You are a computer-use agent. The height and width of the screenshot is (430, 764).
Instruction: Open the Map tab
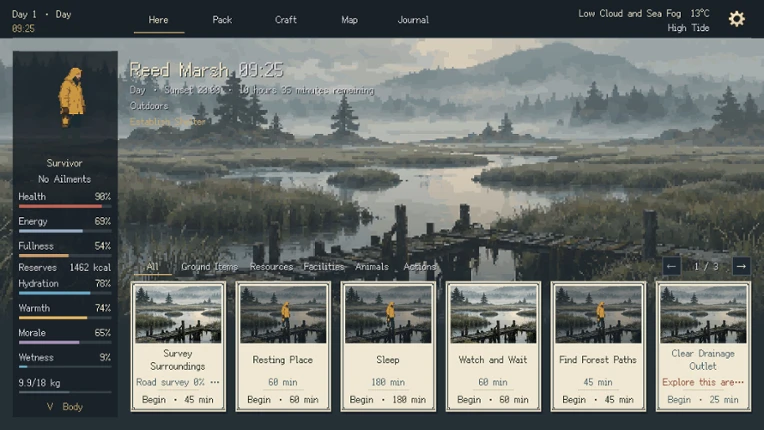coord(349,20)
